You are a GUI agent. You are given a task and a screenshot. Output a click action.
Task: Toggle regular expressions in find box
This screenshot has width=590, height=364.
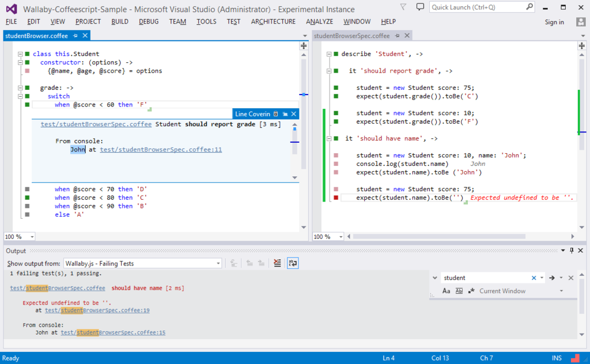coord(471,291)
